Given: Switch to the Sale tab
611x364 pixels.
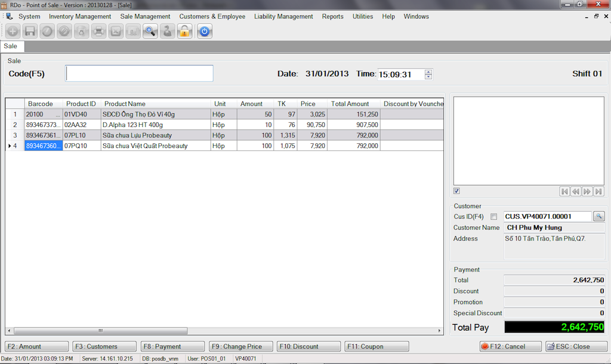Looking at the screenshot, I should 11,46.
